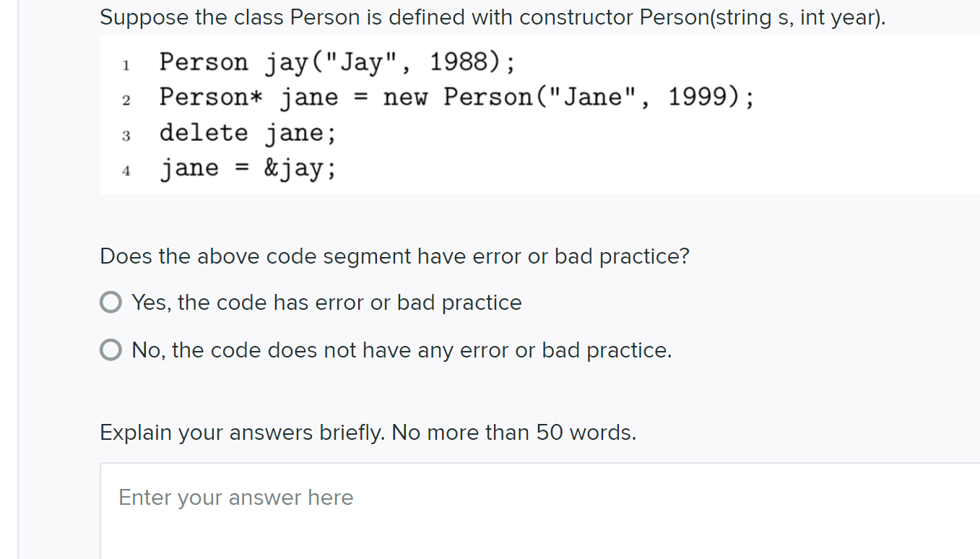Click the radio button next to the Yes option
The image size is (980, 559).
pyautogui.click(x=110, y=302)
